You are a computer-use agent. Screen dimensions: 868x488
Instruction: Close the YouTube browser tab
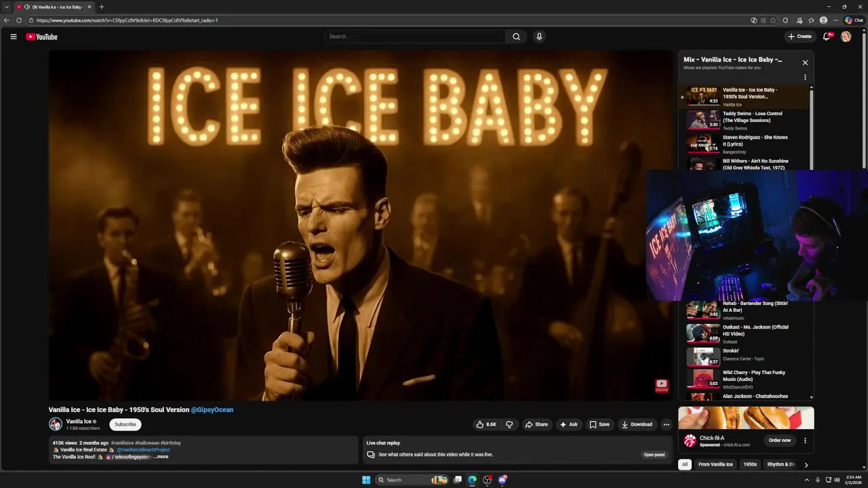pyautogui.click(x=89, y=7)
